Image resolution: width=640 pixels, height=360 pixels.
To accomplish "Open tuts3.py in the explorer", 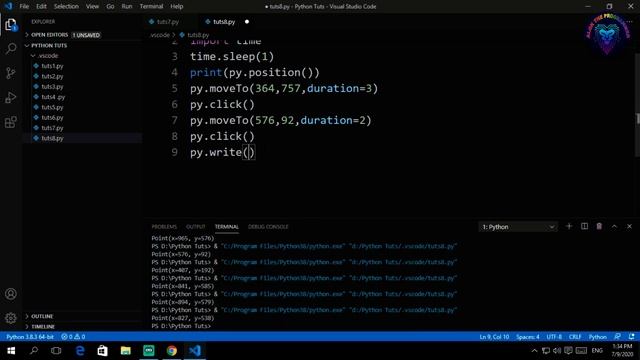I will point(52,87).
